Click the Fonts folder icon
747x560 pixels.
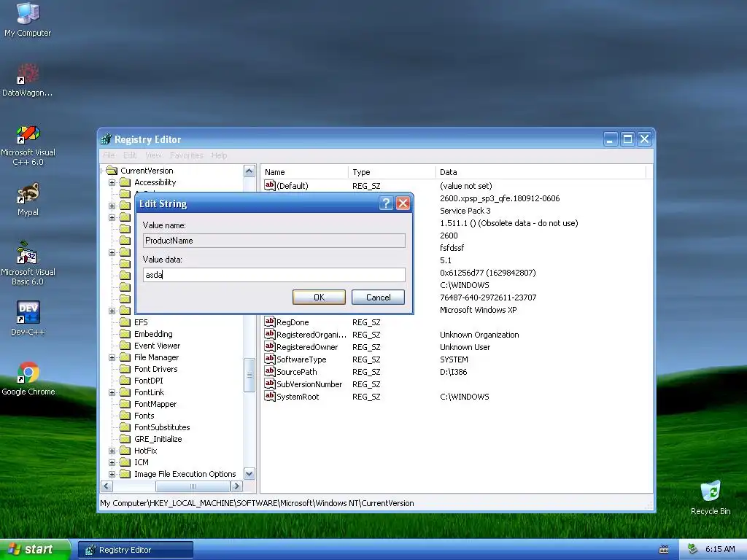[125, 416]
